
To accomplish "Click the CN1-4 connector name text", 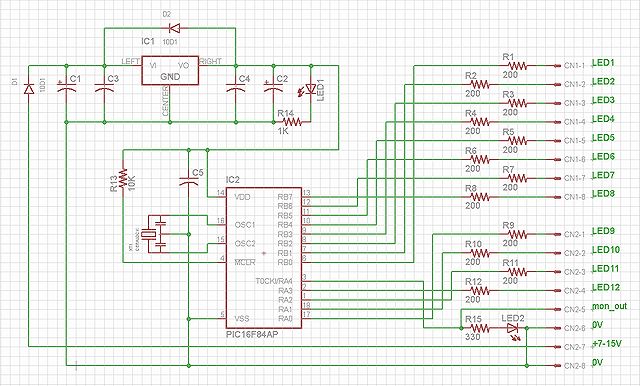I will [575, 122].
